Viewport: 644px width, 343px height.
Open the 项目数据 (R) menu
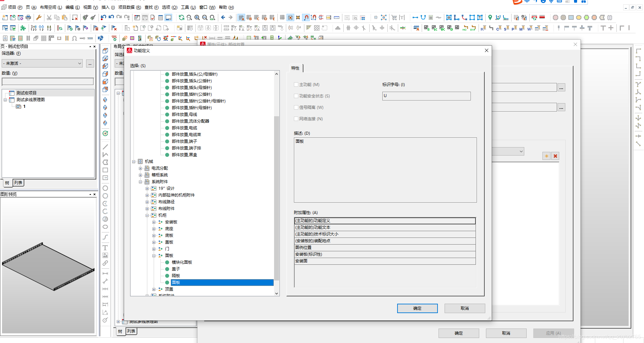[129, 7]
